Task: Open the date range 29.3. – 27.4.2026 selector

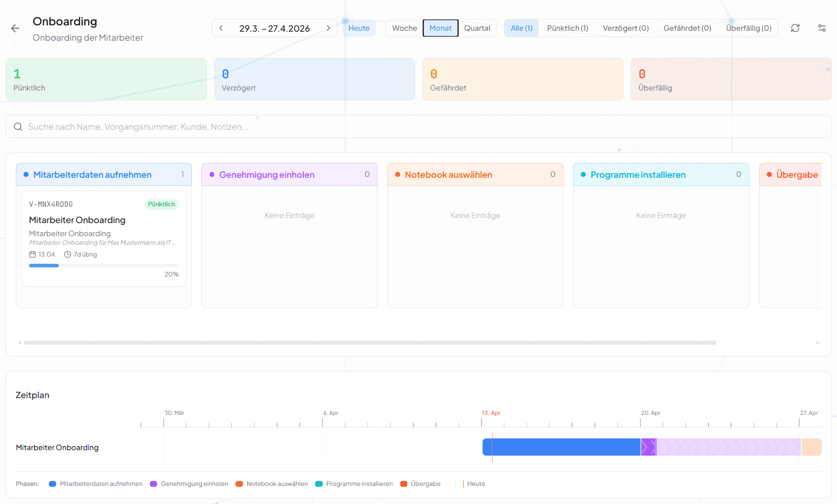Action: click(x=274, y=28)
